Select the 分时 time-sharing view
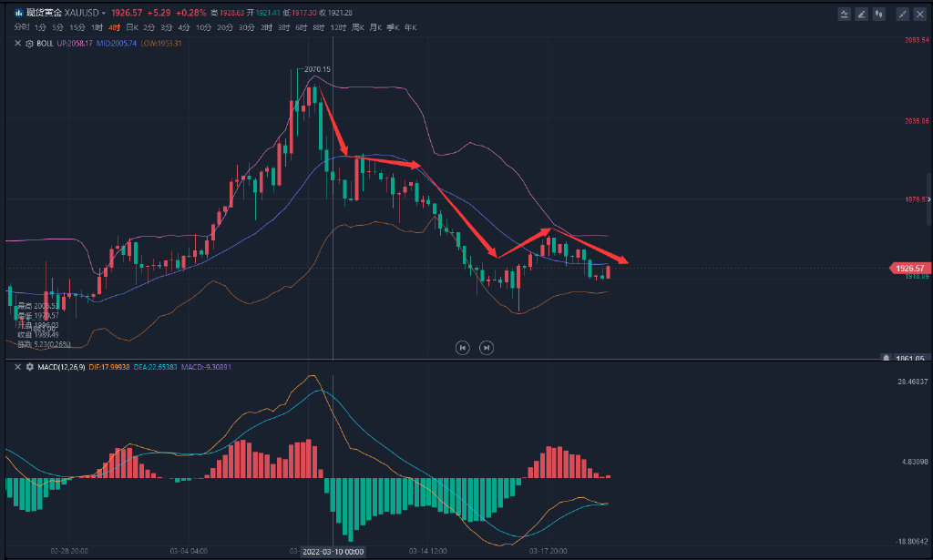 pyautogui.click(x=21, y=28)
